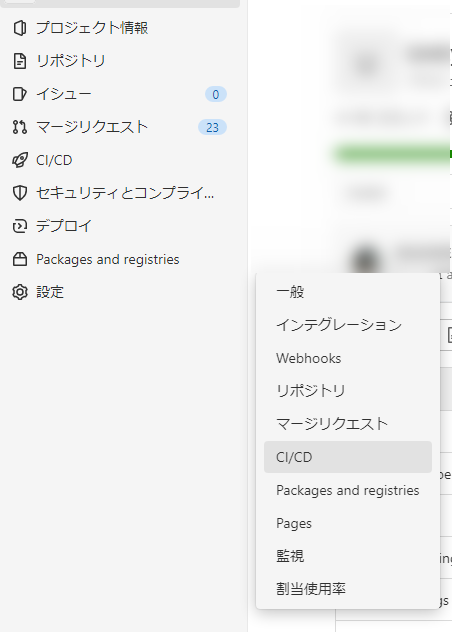Choose マージリクエスト in settings flyout menu
452x632 pixels.
point(348,424)
